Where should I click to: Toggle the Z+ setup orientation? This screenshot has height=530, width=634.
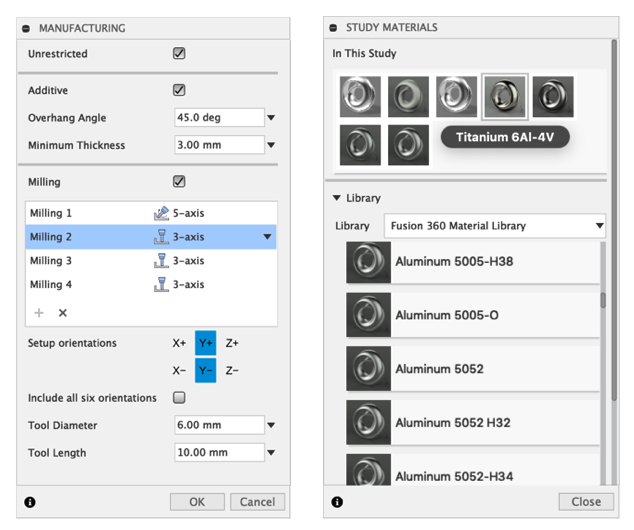pos(232,343)
